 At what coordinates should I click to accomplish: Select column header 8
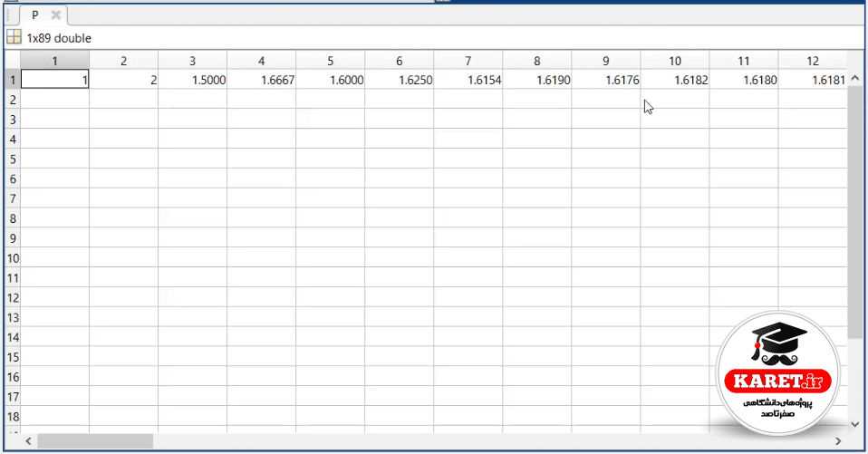[537, 61]
